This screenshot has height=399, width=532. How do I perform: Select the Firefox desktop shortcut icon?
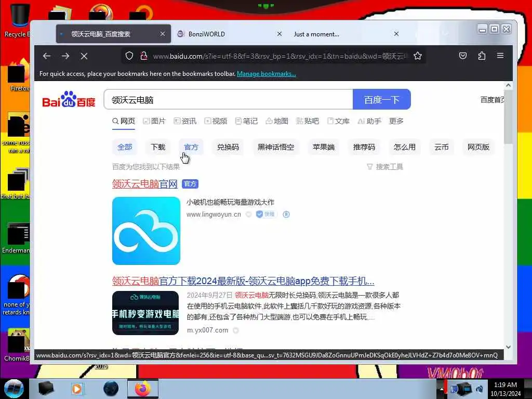(19, 75)
